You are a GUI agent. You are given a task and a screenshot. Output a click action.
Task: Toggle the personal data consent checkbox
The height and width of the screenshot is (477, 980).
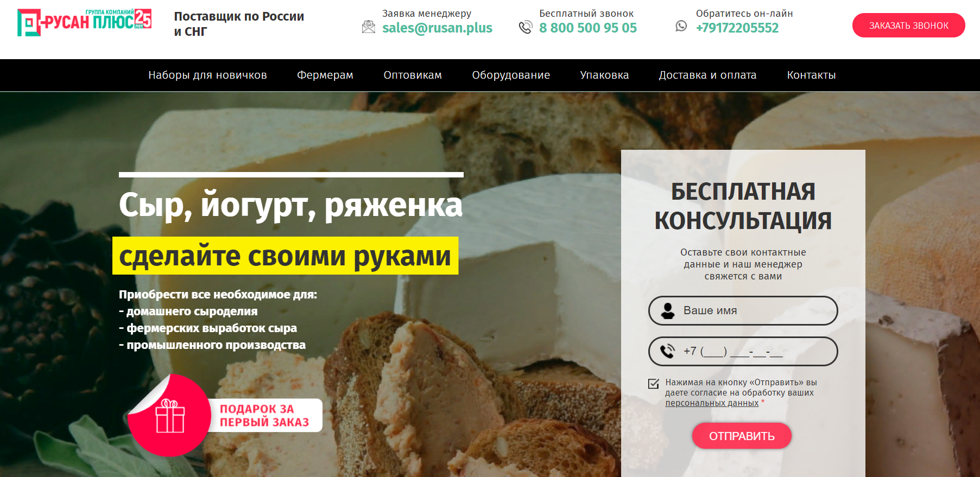click(x=654, y=384)
